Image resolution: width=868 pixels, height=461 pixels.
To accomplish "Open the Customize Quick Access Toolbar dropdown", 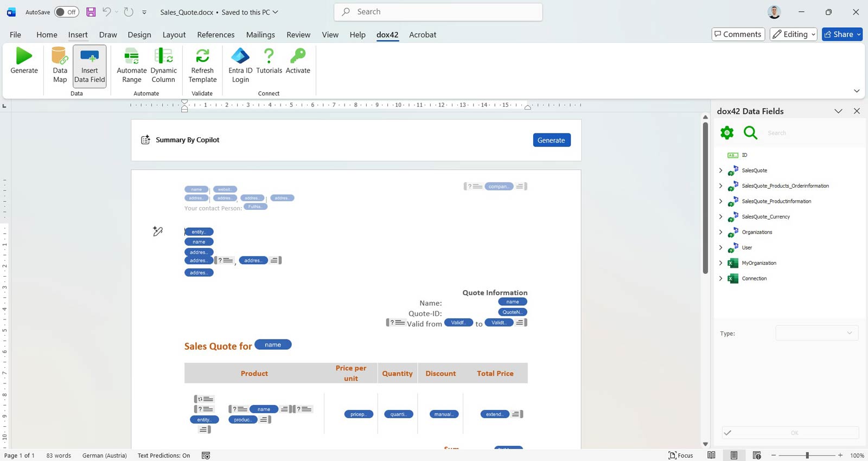I will [144, 12].
